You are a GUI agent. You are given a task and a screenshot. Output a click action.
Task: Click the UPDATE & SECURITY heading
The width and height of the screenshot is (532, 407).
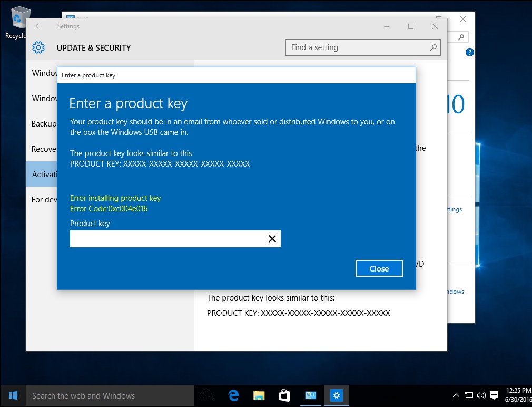94,48
